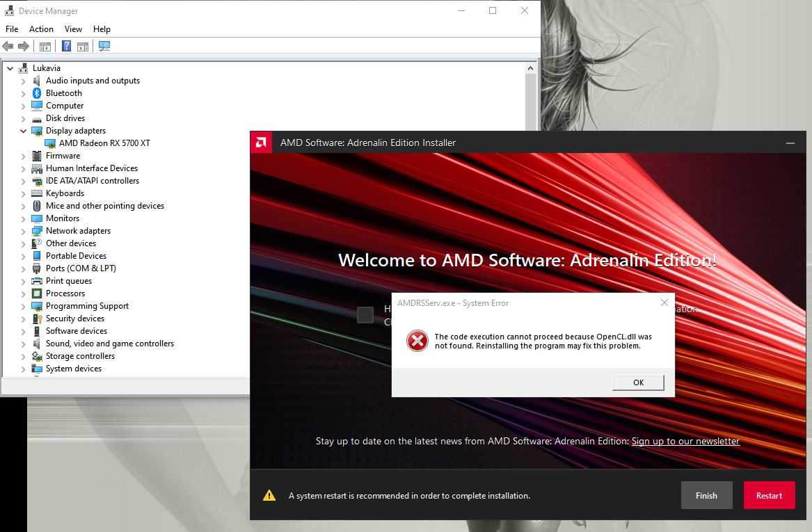This screenshot has width=812, height=532.
Task: Expand the Computer category
Action: click(23, 106)
